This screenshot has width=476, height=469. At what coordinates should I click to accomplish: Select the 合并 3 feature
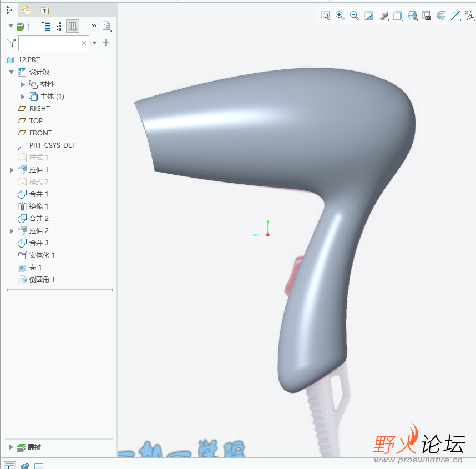click(39, 243)
